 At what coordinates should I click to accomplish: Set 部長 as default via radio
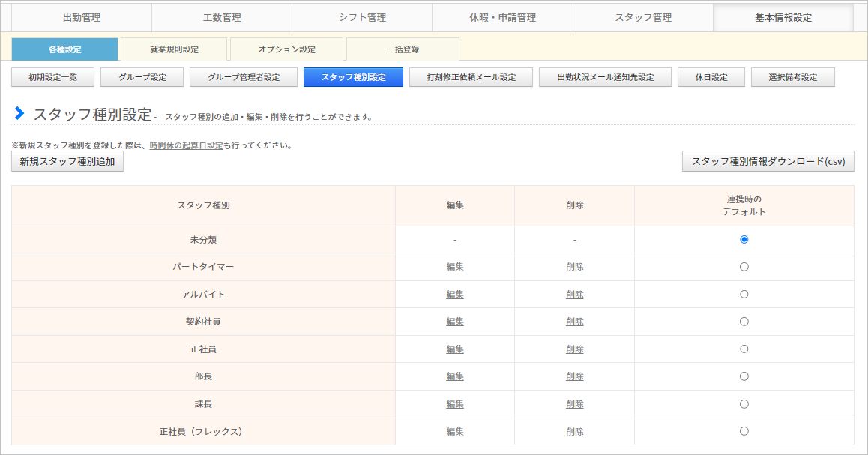744,376
